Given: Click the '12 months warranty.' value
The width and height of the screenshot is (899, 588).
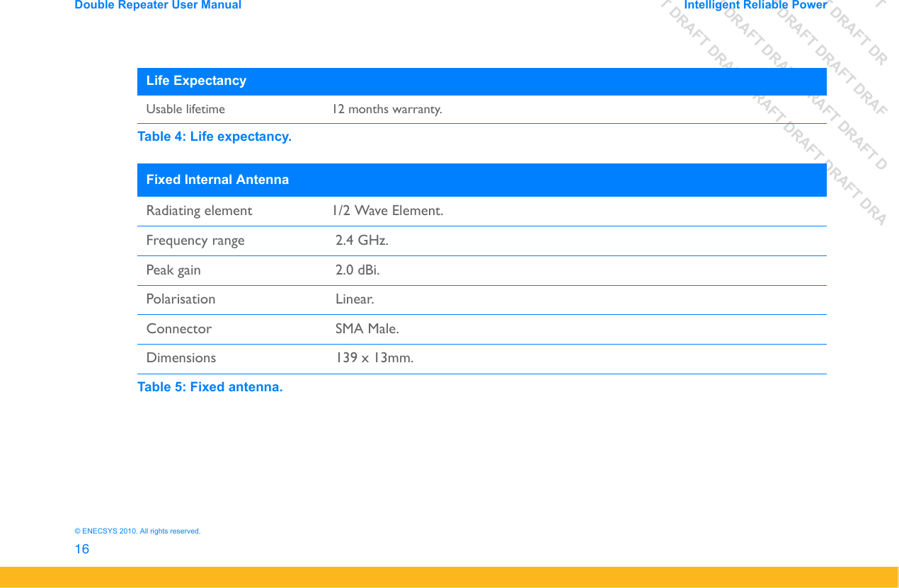Looking at the screenshot, I should tap(388, 110).
